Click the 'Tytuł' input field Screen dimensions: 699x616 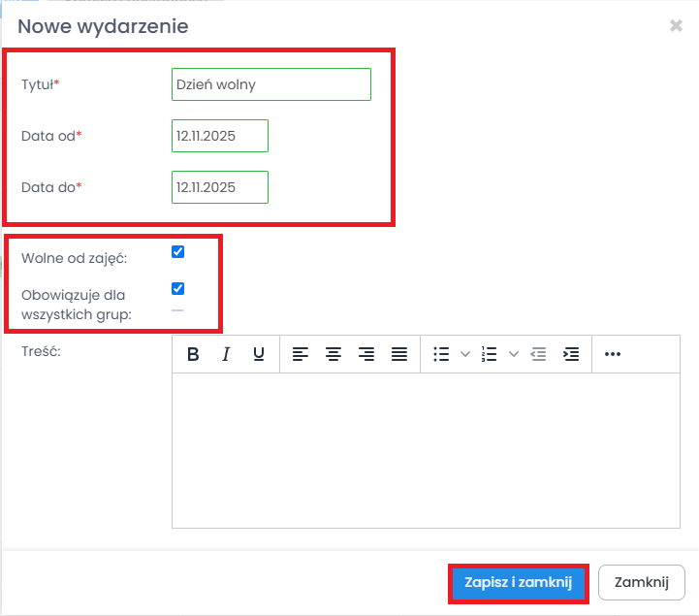tap(270, 84)
